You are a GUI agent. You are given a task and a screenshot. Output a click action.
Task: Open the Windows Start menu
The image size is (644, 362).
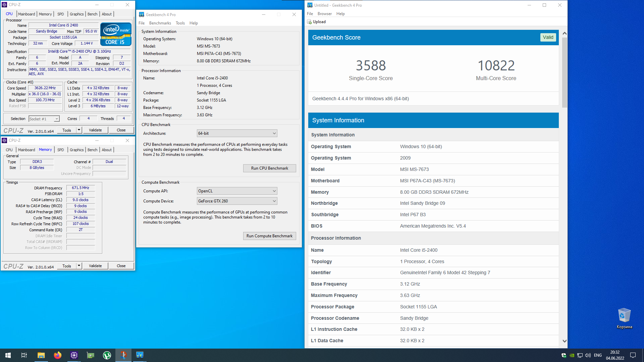click(x=8, y=355)
